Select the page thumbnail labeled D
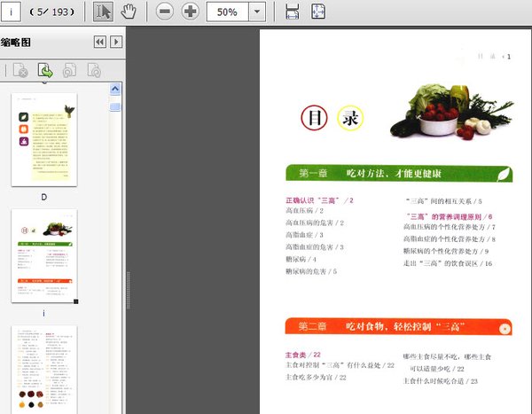The image size is (532, 414). 44,140
